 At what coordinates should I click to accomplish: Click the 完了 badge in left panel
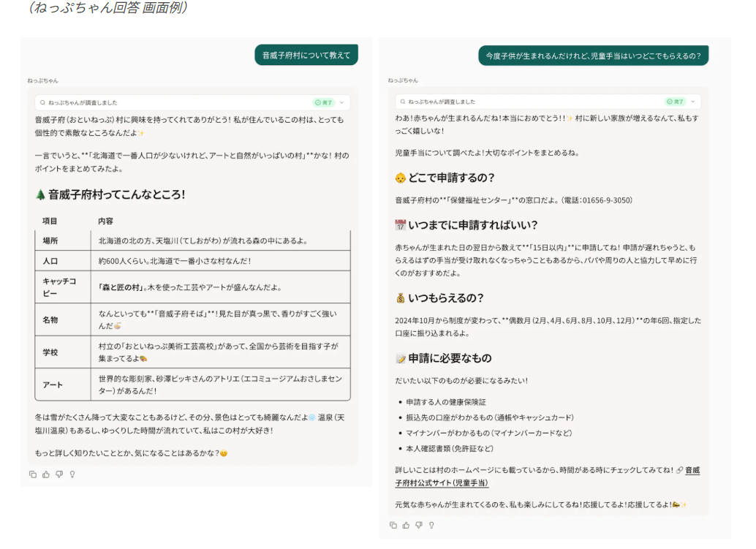pos(323,103)
